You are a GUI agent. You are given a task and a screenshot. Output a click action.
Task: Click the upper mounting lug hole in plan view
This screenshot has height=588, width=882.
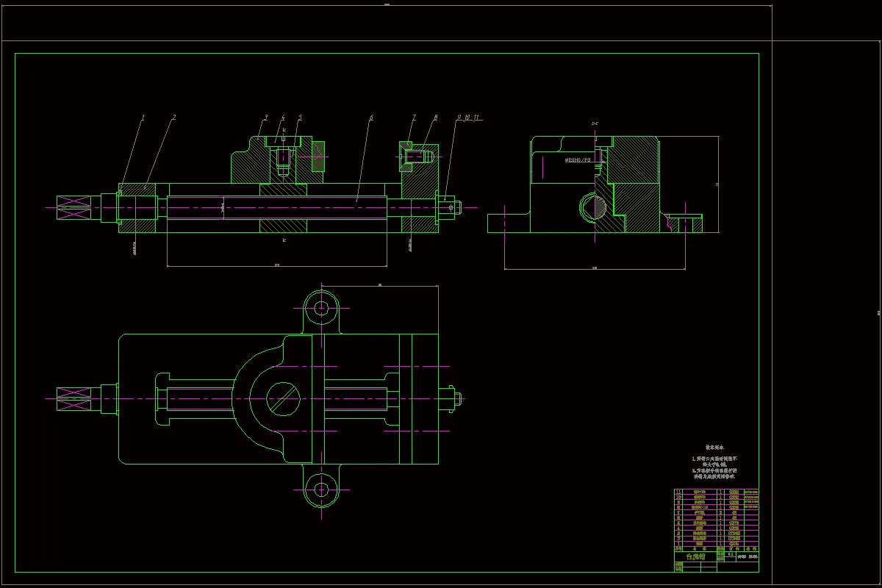(321, 307)
